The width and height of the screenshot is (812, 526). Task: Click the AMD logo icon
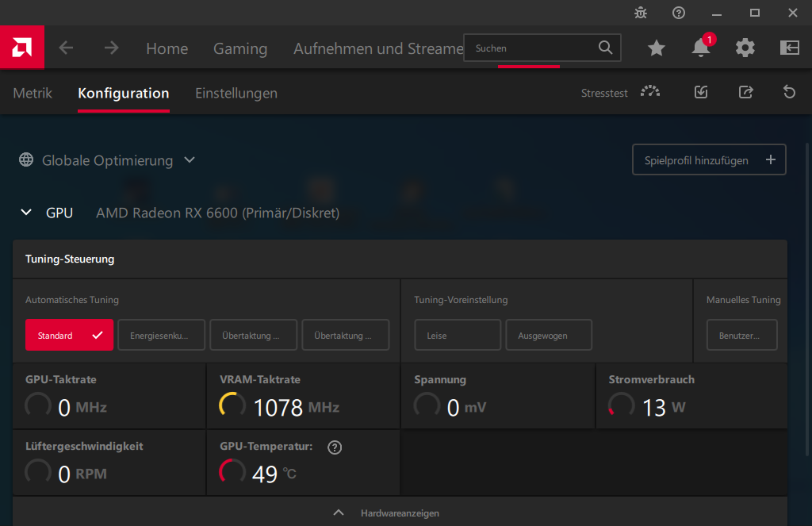click(x=21, y=48)
